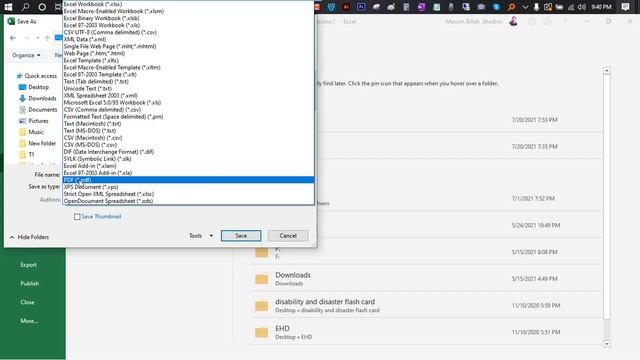The image size is (640, 360).
Task: Open Cortana from the taskbar
Action: (x=42, y=7)
